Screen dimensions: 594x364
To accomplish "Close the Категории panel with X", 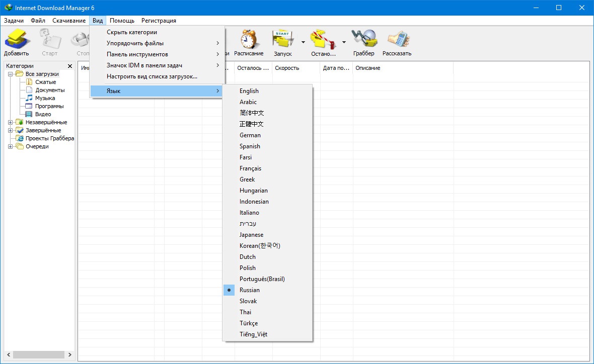I will tap(70, 66).
